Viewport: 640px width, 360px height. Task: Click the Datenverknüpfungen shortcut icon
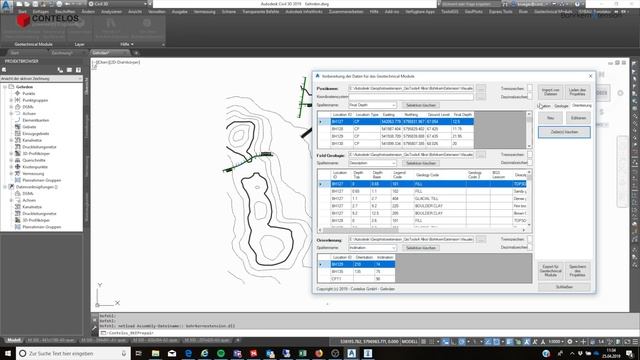(11, 187)
